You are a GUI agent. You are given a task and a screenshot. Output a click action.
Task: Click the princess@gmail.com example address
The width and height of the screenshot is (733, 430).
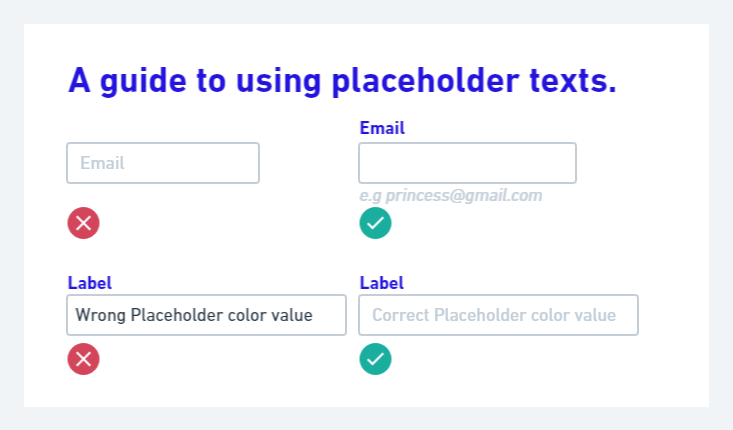tap(464, 196)
